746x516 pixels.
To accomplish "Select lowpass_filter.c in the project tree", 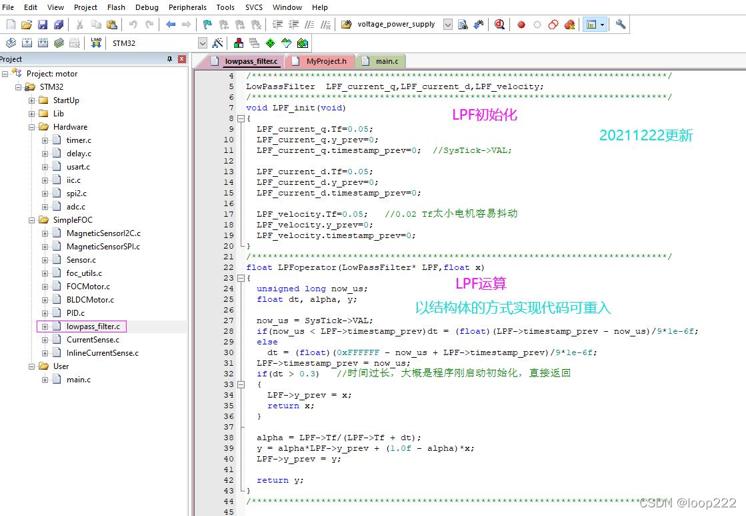I will point(93,327).
